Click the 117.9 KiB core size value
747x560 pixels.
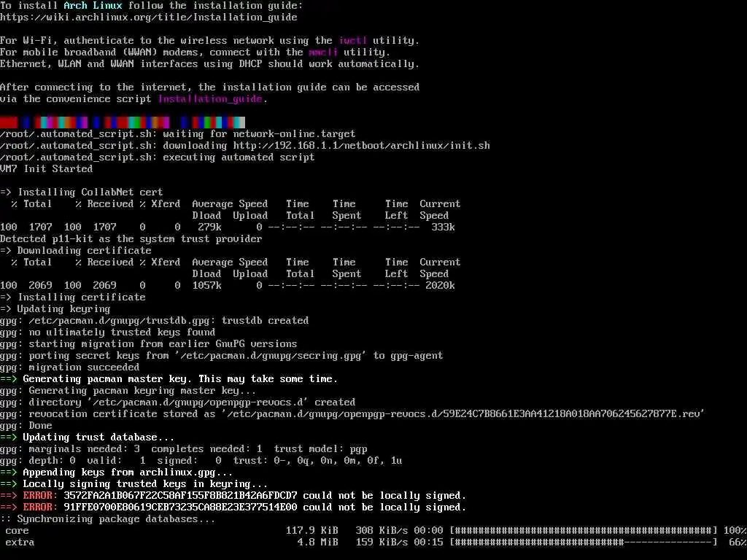pos(312,531)
